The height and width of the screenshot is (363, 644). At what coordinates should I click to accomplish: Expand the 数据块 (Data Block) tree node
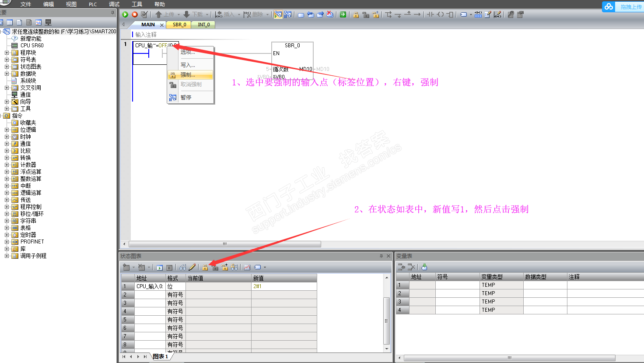(x=7, y=74)
